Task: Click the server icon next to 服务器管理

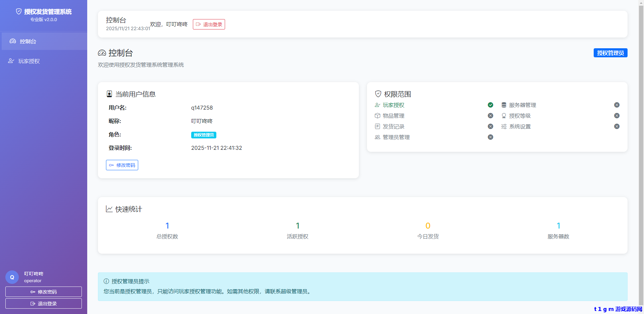Action: 503,105
